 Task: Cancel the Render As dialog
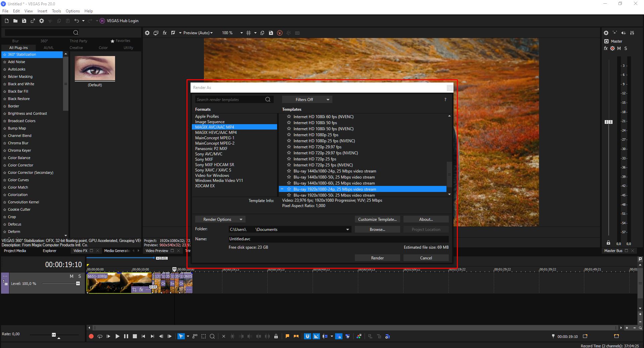coord(426,258)
